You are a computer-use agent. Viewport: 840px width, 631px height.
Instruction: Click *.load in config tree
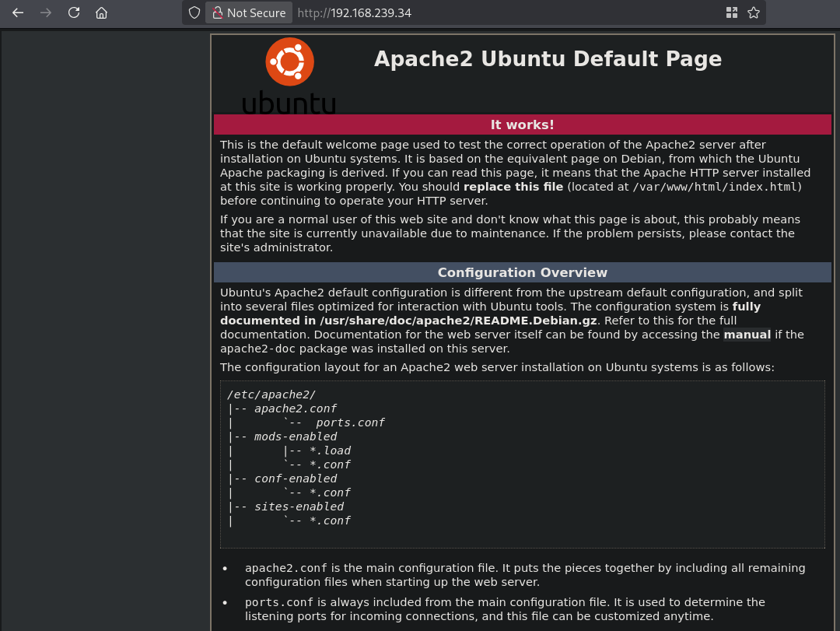pos(330,450)
